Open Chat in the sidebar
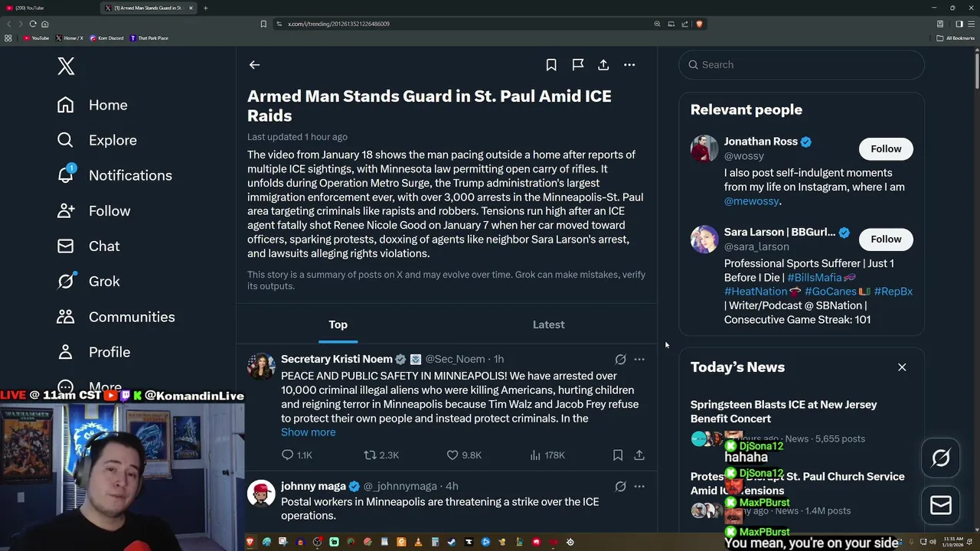The image size is (980, 551). coord(88,246)
